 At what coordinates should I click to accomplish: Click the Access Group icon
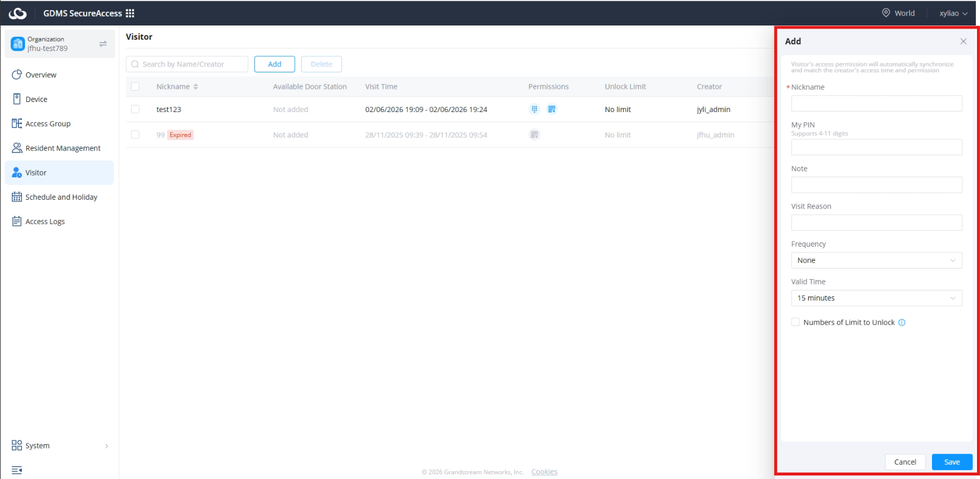[17, 123]
